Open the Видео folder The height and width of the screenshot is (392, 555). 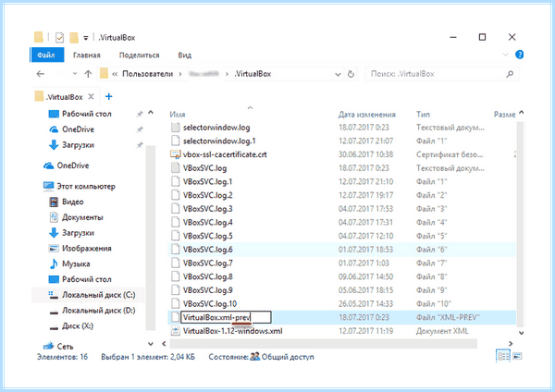pos(72,202)
